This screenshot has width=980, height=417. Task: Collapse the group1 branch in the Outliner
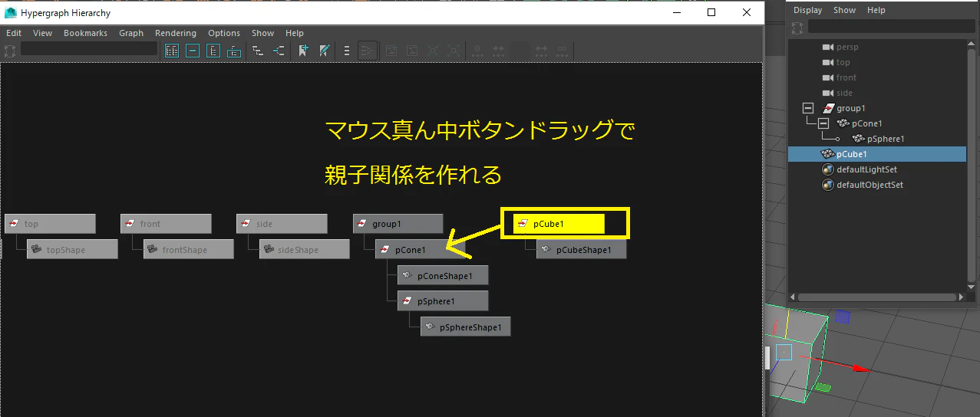click(x=807, y=108)
